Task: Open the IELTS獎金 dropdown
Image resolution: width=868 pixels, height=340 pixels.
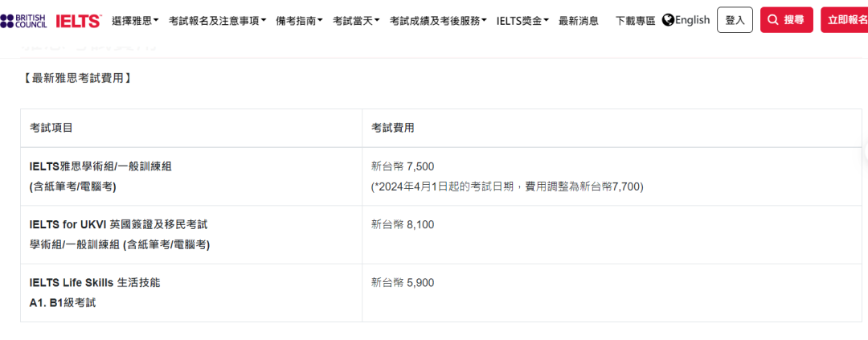Action: 522,21
